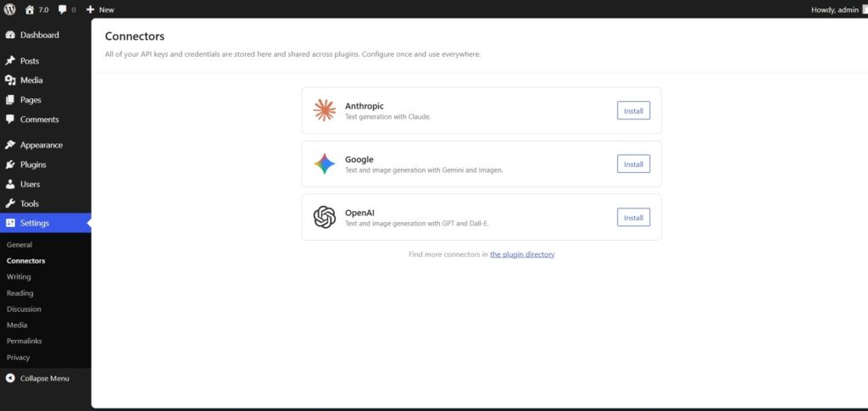868x411 pixels.
Task: Click the Tools wrench icon
Action: point(10,203)
